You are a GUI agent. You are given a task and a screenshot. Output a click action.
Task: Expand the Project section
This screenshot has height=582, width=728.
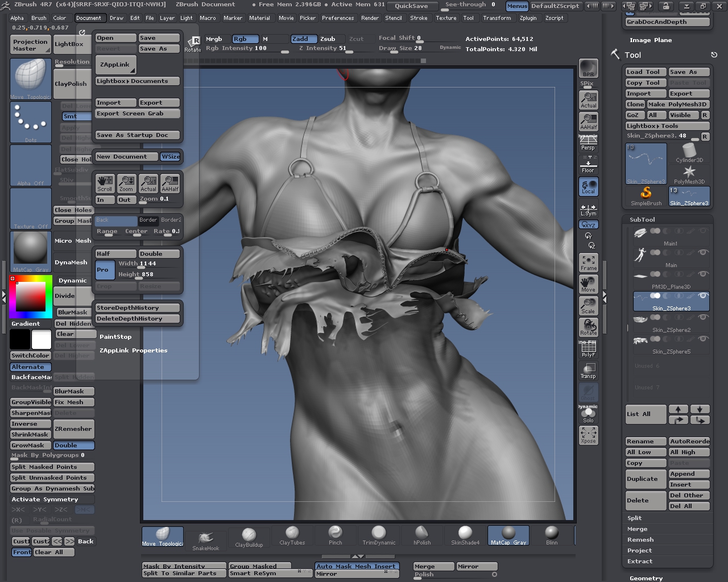(639, 550)
